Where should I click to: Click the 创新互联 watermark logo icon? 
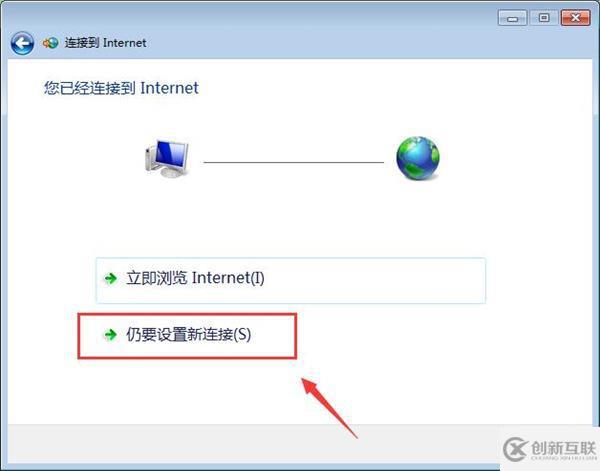(x=515, y=449)
